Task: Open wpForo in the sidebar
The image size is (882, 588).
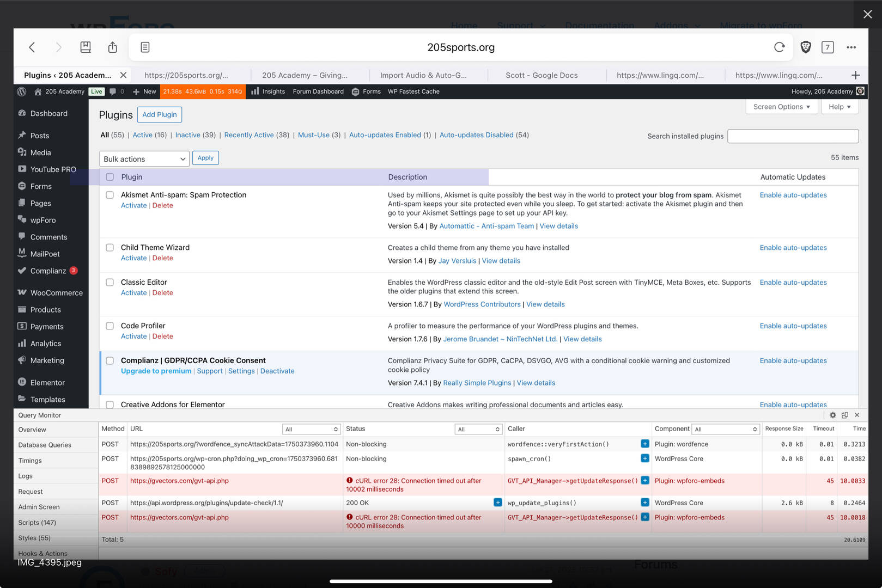Action: [x=43, y=220]
